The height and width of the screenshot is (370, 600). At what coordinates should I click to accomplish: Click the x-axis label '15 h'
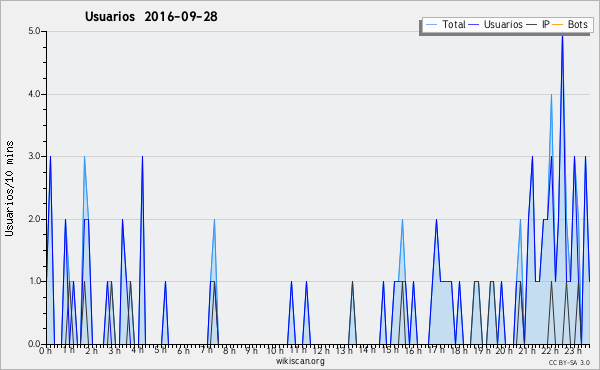pos(390,350)
